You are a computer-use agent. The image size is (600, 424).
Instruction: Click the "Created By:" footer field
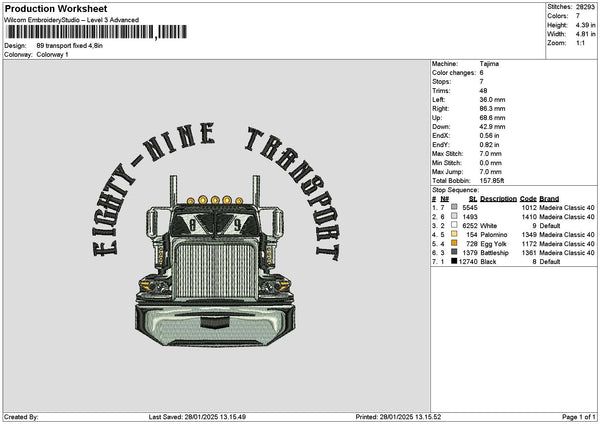pyautogui.click(x=21, y=417)
